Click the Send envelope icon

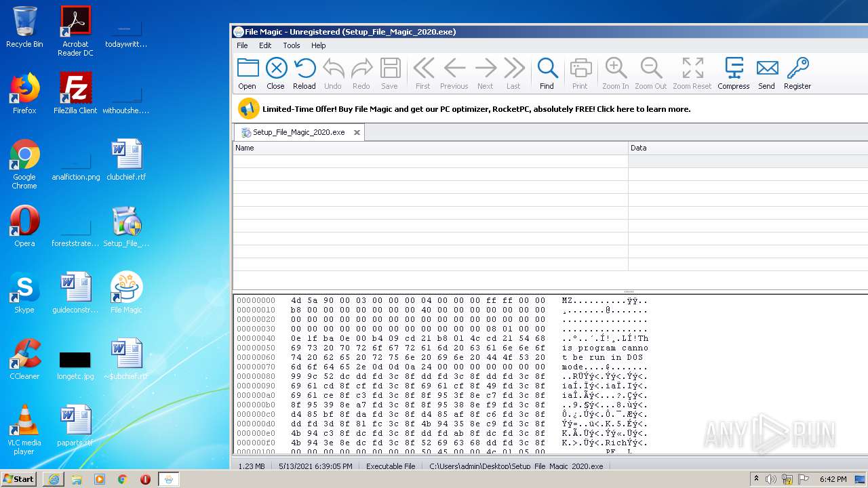click(x=767, y=73)
